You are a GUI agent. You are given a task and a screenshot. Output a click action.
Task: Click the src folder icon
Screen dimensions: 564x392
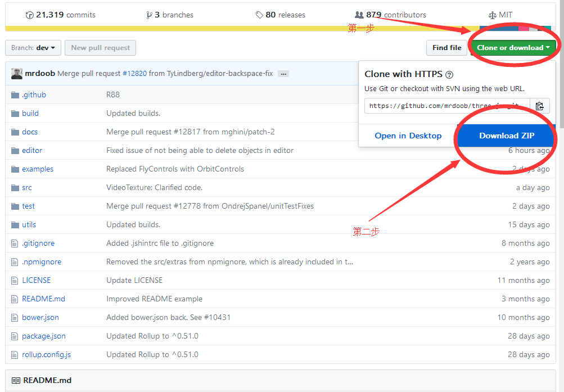(15, 188)
